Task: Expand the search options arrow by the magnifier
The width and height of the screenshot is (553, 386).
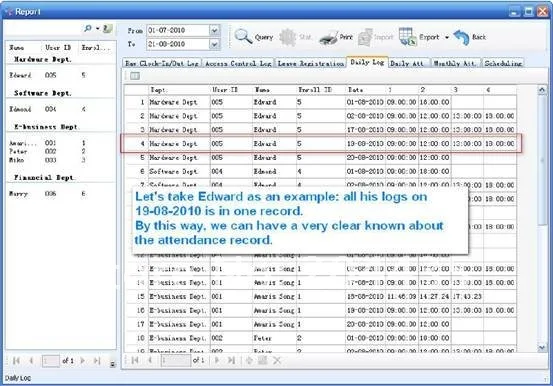Action: [x=97, y=28]
